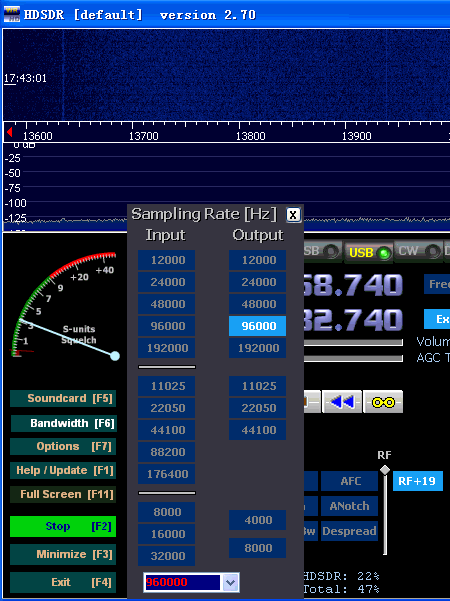Close the Sampling Rate dialog
The width and height of the screenshot is (450, 601).
293,215
